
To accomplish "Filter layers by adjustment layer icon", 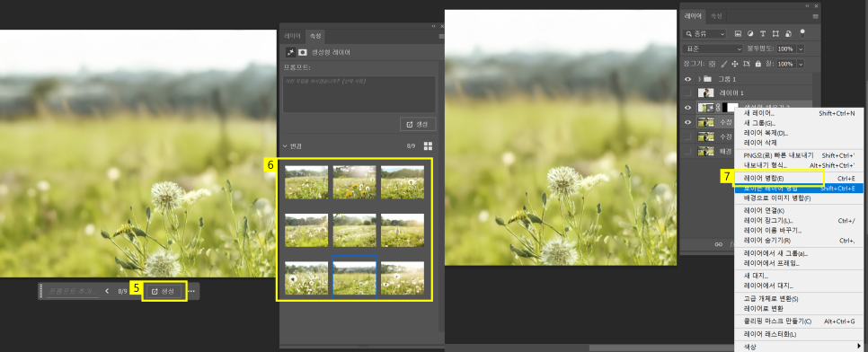I will [x=750, y=34].
